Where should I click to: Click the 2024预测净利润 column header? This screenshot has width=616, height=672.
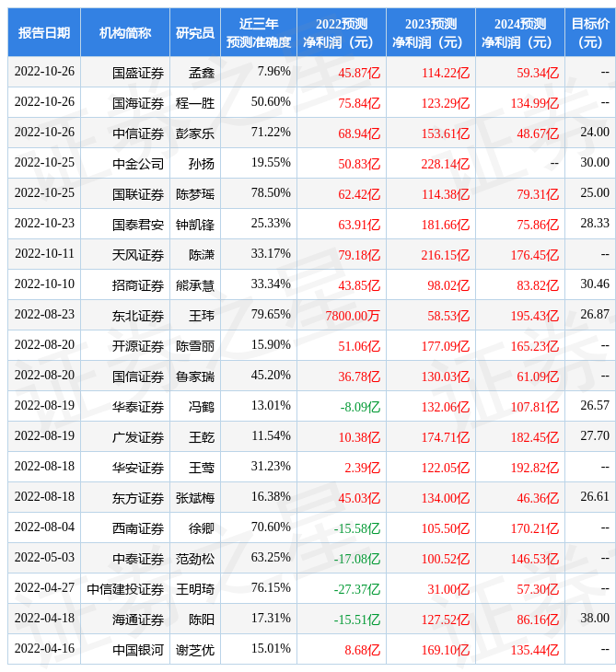[x=520, y=32]
